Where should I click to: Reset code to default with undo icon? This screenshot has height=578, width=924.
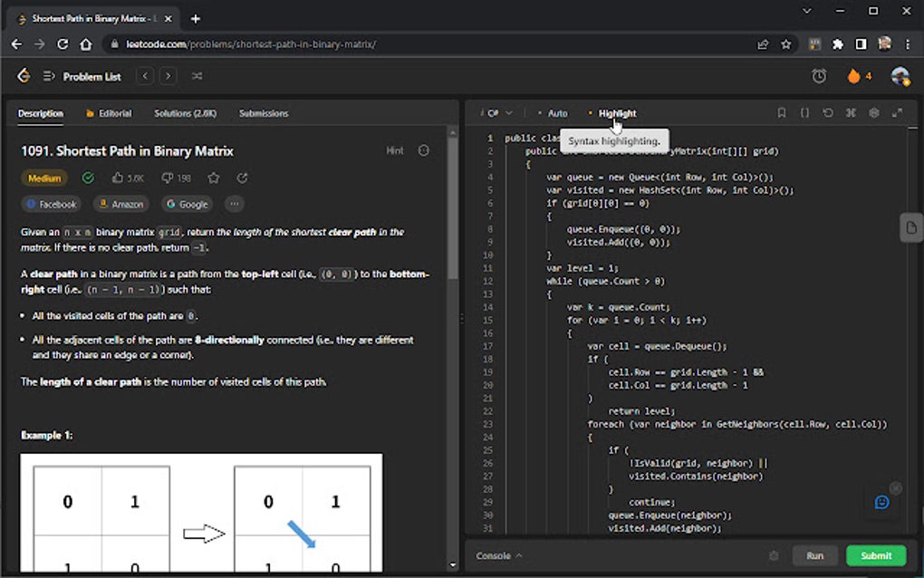click(828, 113)
